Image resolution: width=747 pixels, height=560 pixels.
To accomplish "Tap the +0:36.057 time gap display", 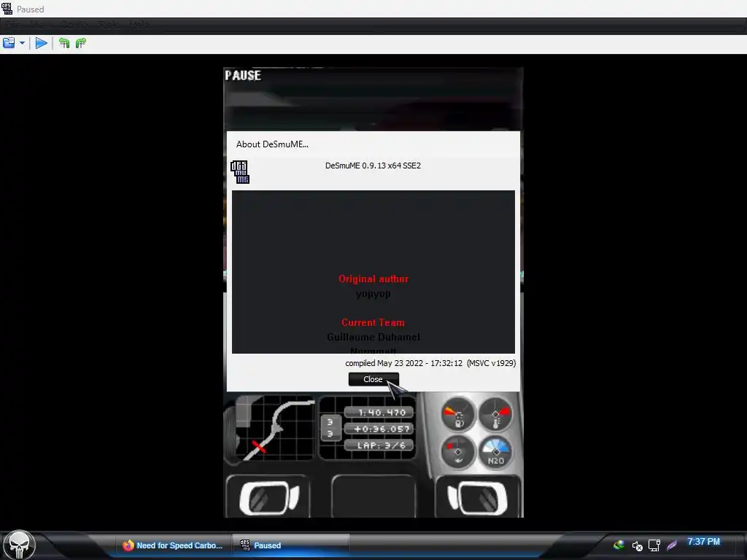I will pyautogui.click(x=379, y=429).
